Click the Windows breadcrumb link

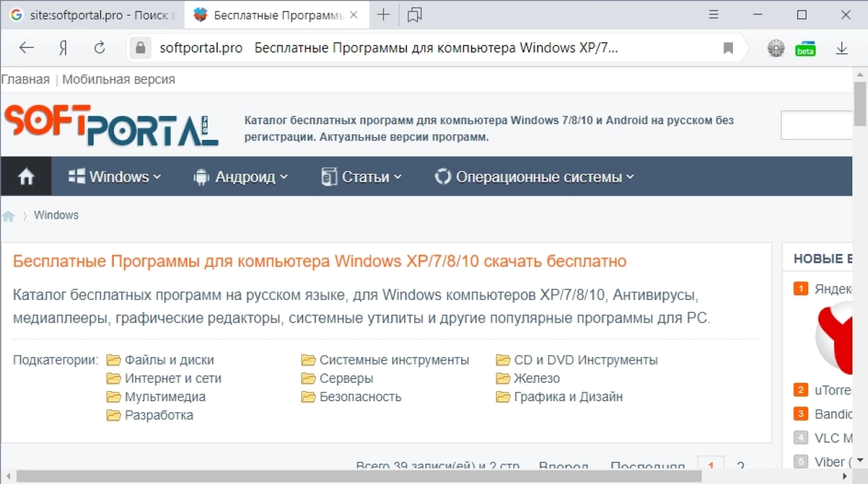tap(56, 215)
